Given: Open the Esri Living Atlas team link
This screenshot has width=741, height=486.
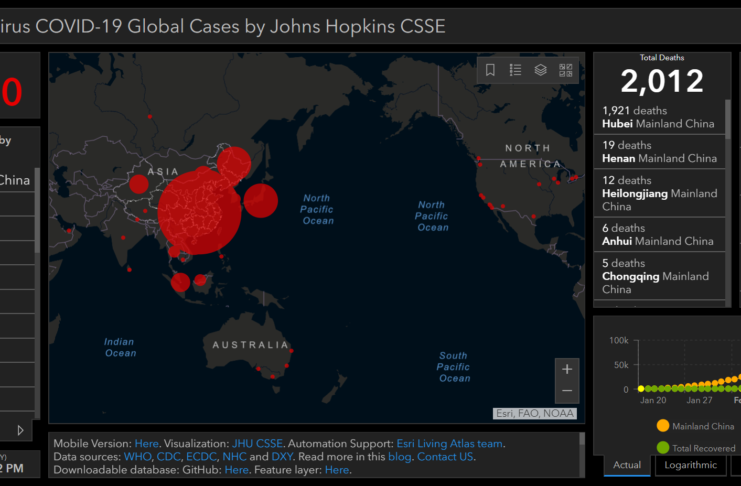Looking at the screenshot, I should pos(449,443).
